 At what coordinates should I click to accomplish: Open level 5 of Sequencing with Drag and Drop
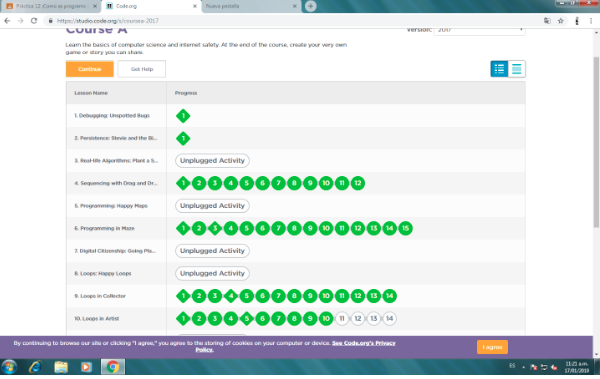[247, 183]
